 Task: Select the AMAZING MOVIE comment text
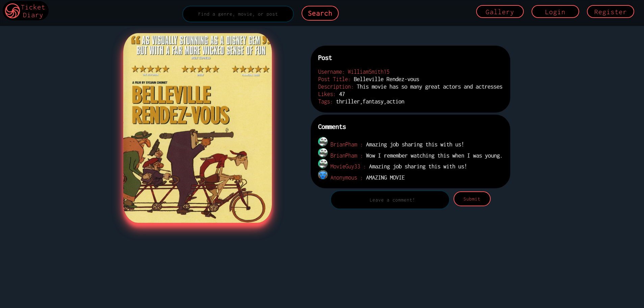(x=385, y=177)
